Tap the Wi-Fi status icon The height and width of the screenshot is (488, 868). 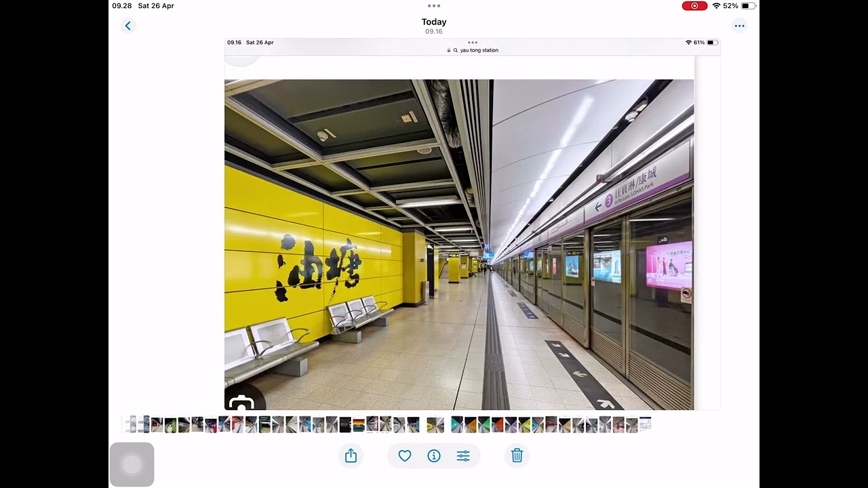pos(716,5)
